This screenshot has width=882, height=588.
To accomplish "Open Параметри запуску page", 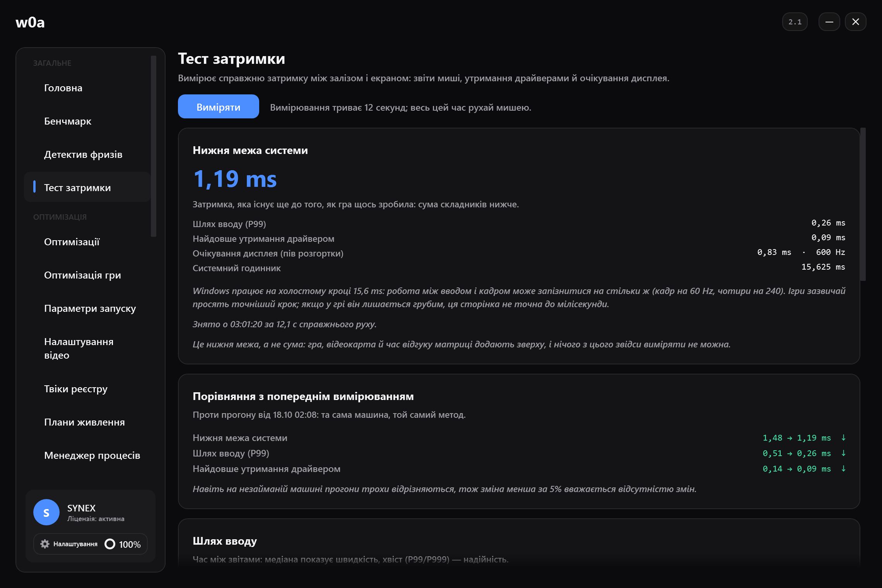I will [x=87, y=308].
